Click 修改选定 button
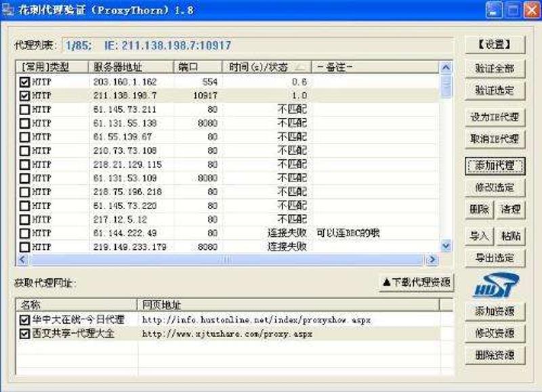 click(495, 188)
